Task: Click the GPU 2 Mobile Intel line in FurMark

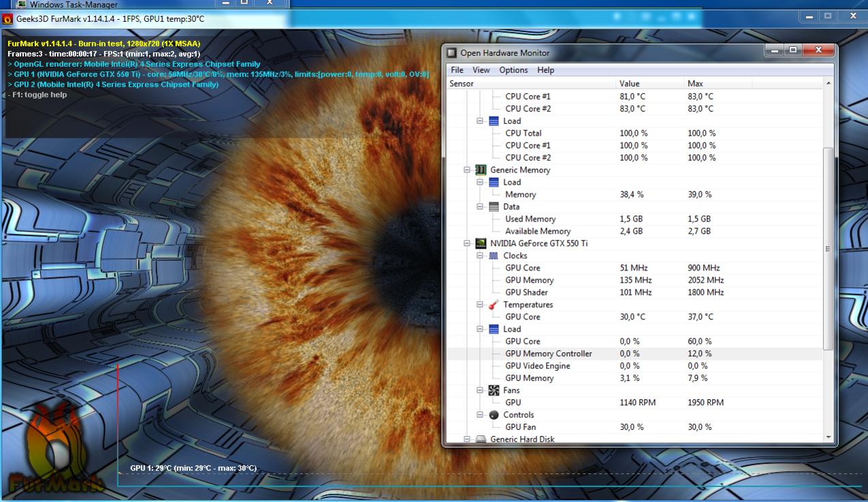Action: [113, 85]
